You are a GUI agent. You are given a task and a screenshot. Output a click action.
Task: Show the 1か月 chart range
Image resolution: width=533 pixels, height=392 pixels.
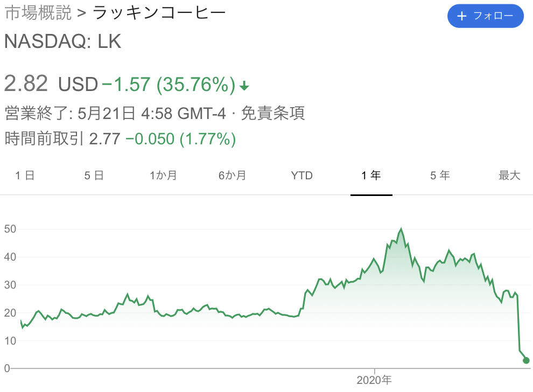(x=163, y=176)
